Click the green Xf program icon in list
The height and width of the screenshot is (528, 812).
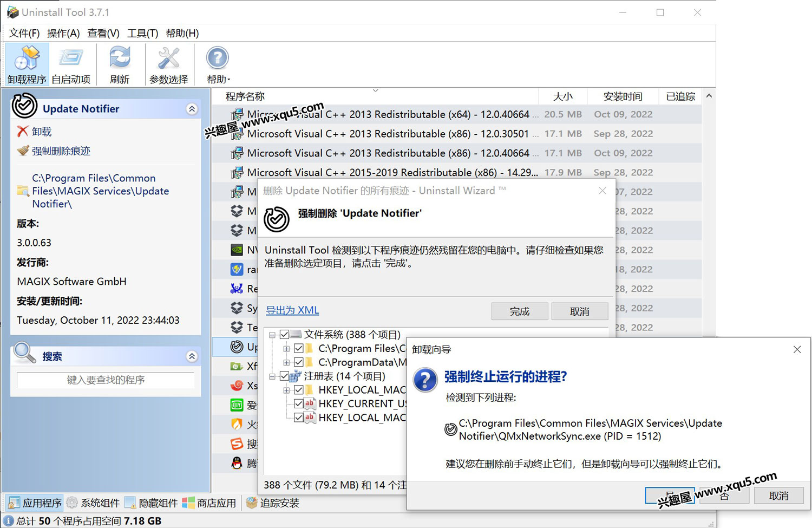237,366
